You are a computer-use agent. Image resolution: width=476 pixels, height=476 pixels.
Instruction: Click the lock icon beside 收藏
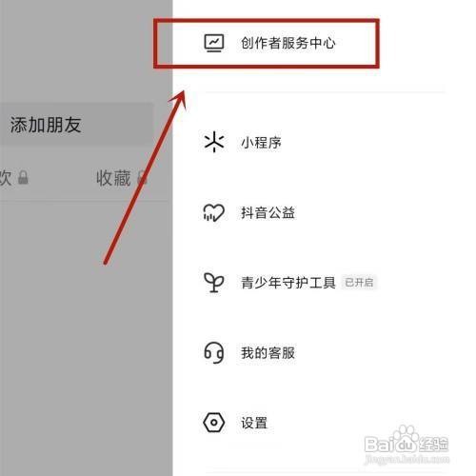pyautogui.click(x=143, y=177)
